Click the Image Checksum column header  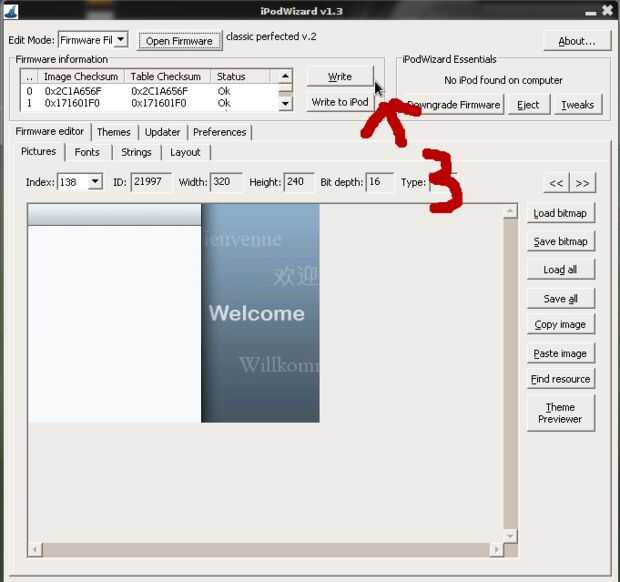click(81, 76)
